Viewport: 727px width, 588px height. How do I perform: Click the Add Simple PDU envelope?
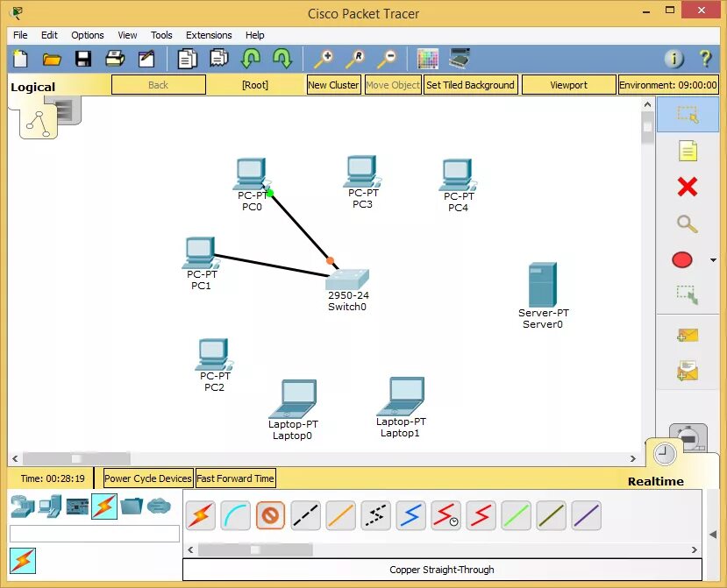click(x=688, y=335)
